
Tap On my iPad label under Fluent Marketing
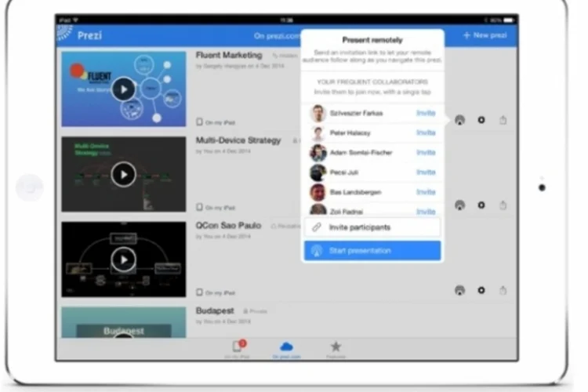click(x=216, y=122)
